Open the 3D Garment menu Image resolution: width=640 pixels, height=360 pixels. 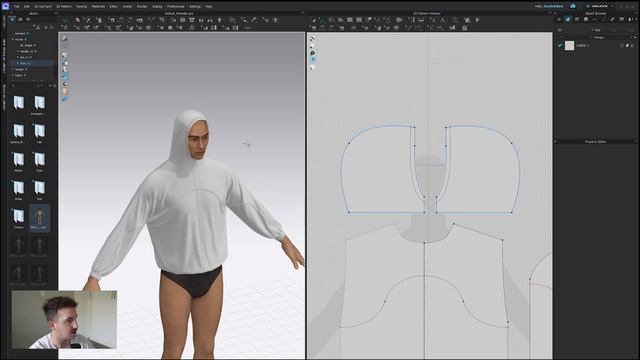43,7
